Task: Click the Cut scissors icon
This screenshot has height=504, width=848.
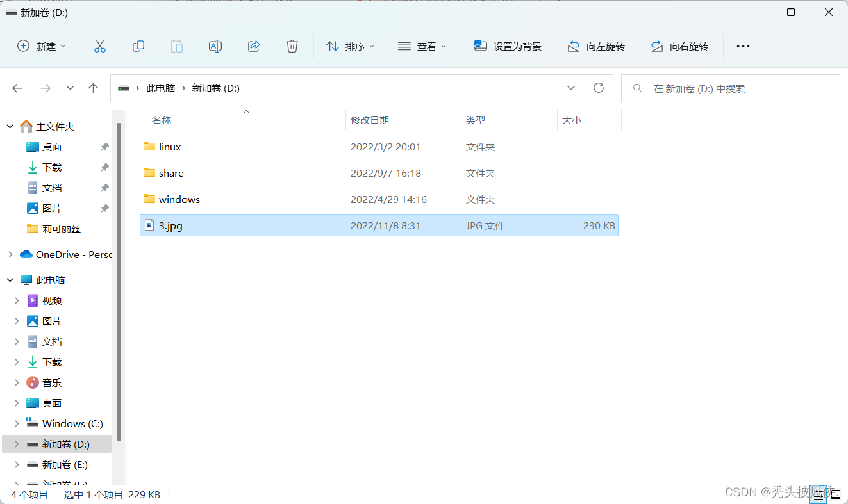Action: [99, 46]
